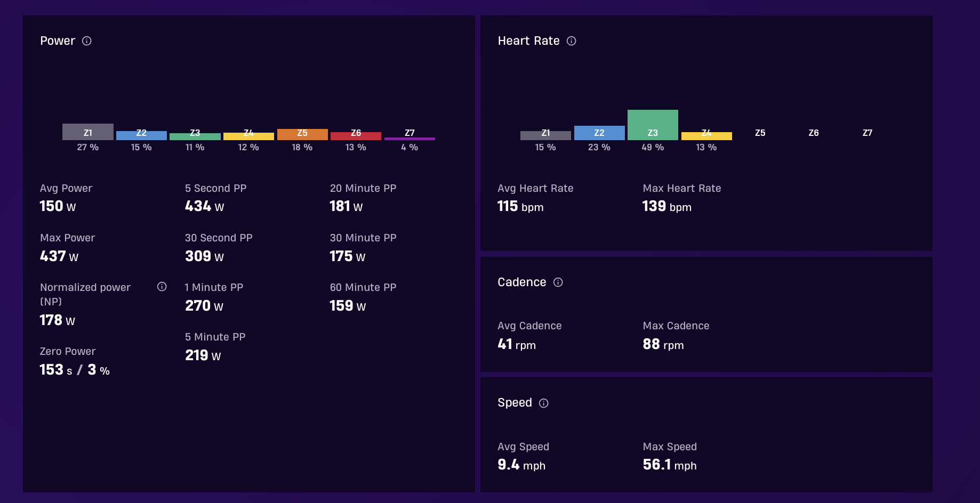Viewport: 980px width, 503px height.
Task: Click the 437 W Max Power value
Action: (x=59, y=256)
